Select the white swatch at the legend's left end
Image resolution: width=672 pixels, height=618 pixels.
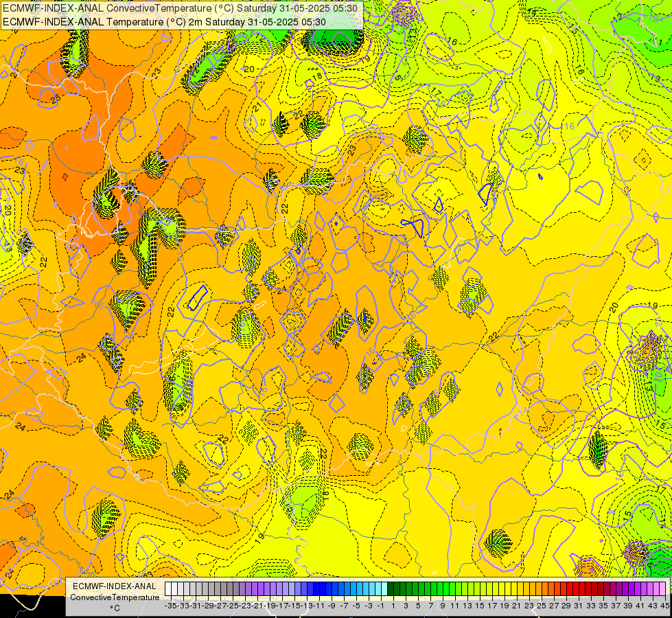(x=168, y=588)
